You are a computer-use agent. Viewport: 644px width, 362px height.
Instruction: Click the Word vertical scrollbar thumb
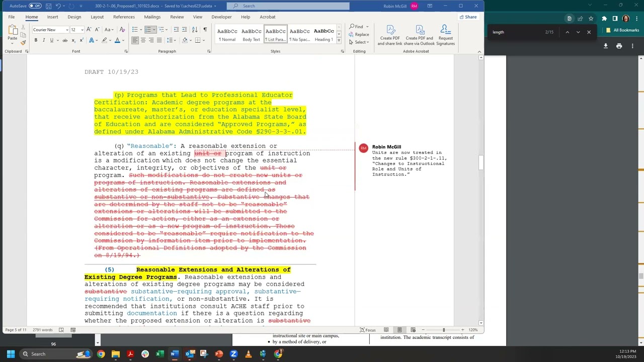tap(481, 163)
